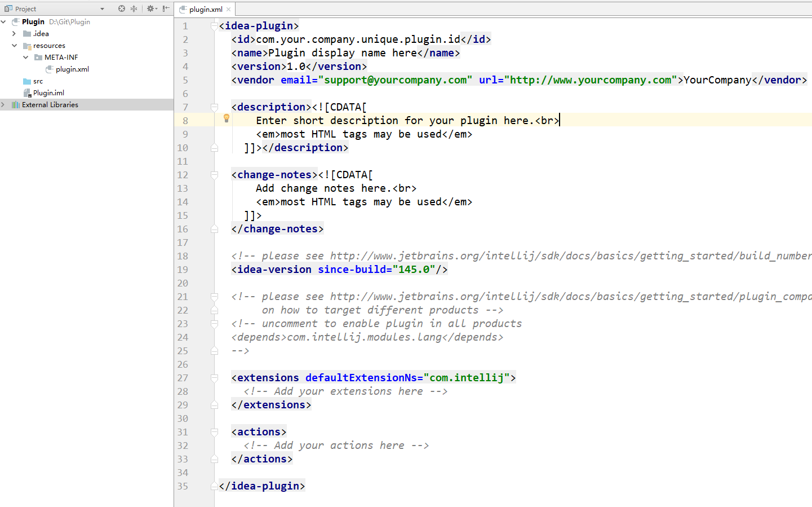The image size is (812, 507).
Task: Expand External Libraries node
Action: point(3,105)
